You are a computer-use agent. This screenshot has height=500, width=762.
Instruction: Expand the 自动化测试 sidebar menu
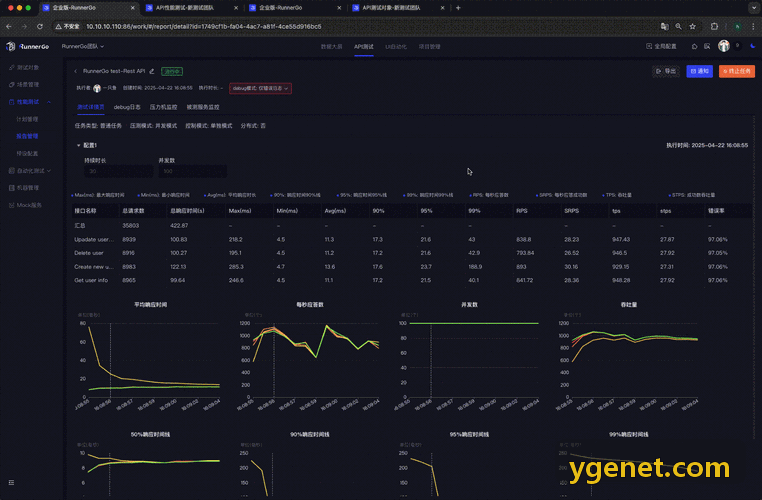pos(30,171)
